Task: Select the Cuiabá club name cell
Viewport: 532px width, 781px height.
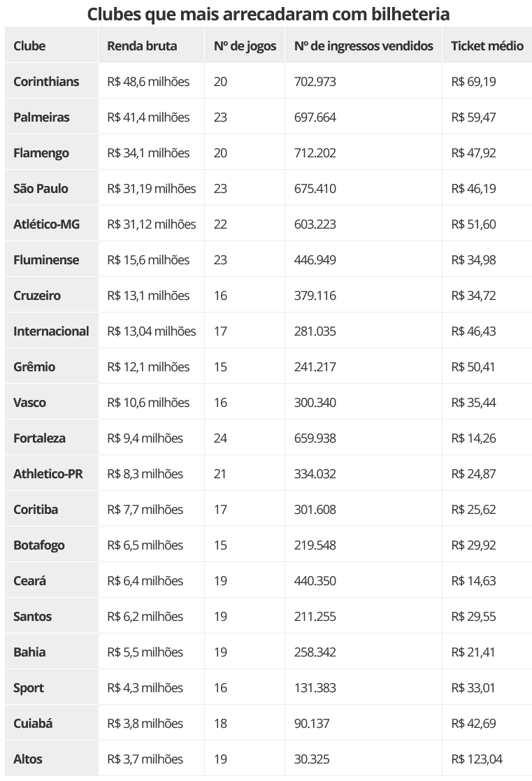Action: click(33, 724)
